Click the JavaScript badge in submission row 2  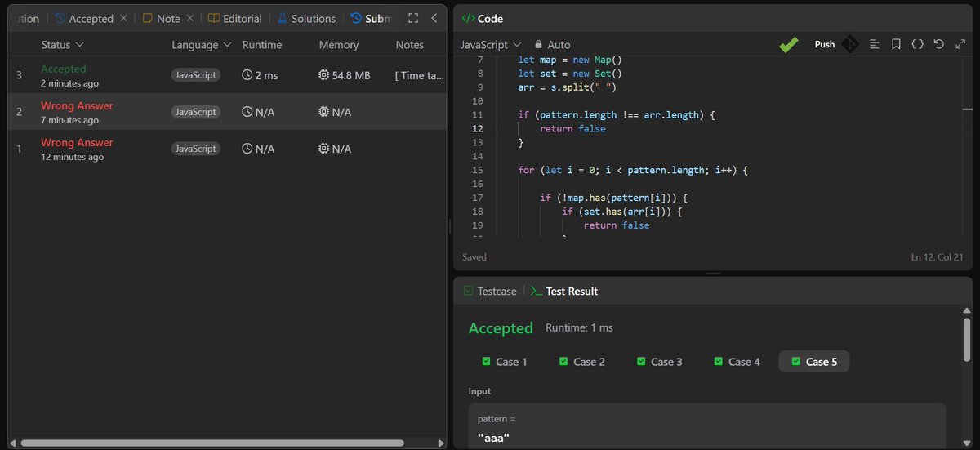coord(196,112)
